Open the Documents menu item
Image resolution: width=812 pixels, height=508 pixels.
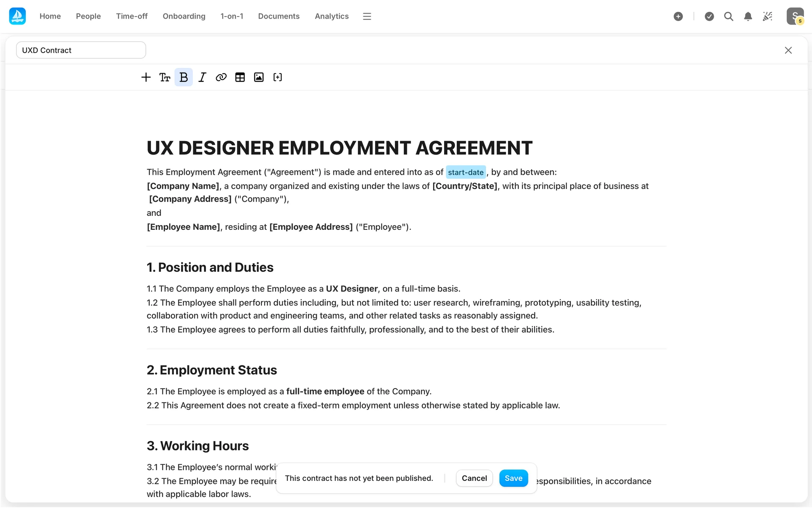pyautogui.click(x=279, y=16)
